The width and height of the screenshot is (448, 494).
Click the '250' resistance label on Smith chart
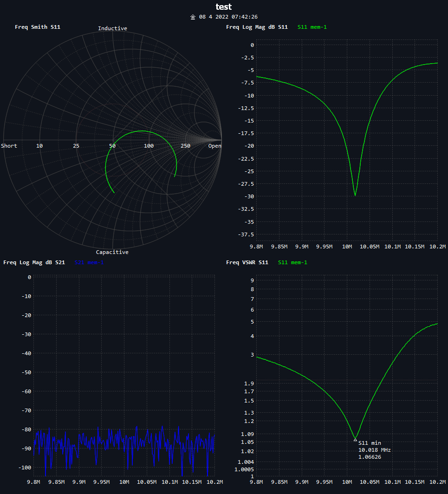coord(185,146)
